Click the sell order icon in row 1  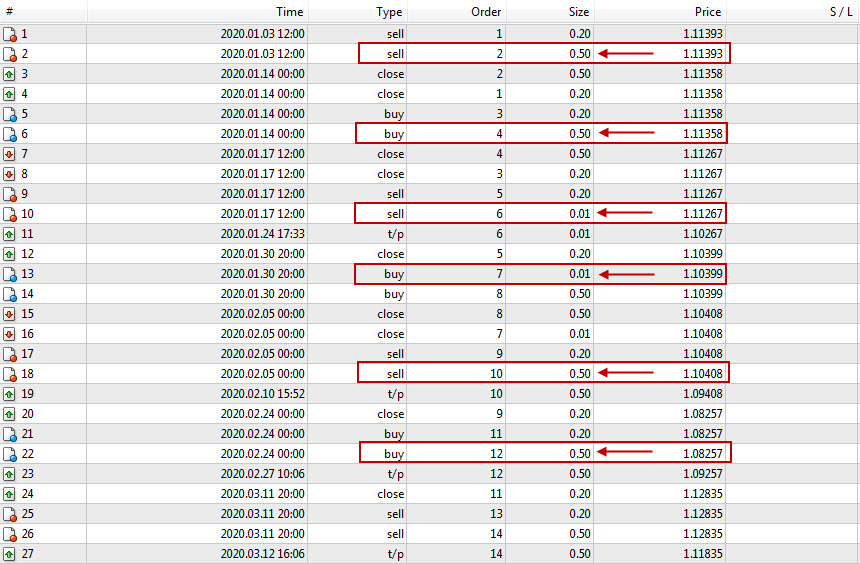[x=10, y=34]
